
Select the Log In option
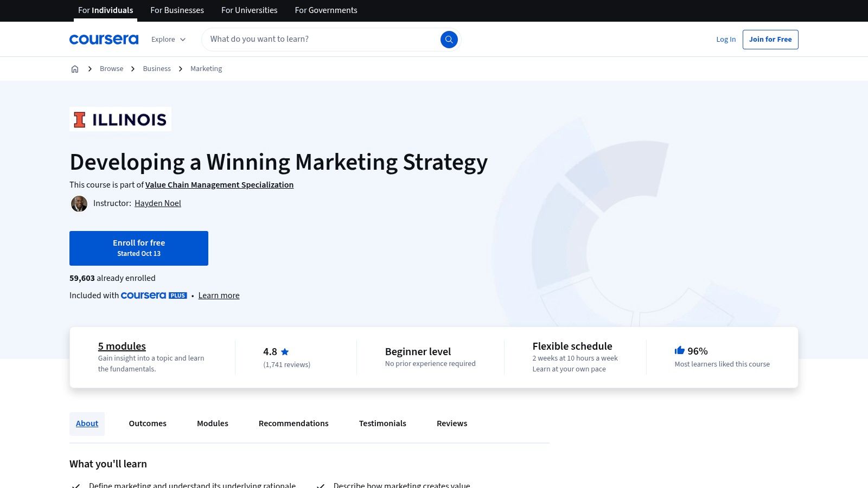click(726, 39)
